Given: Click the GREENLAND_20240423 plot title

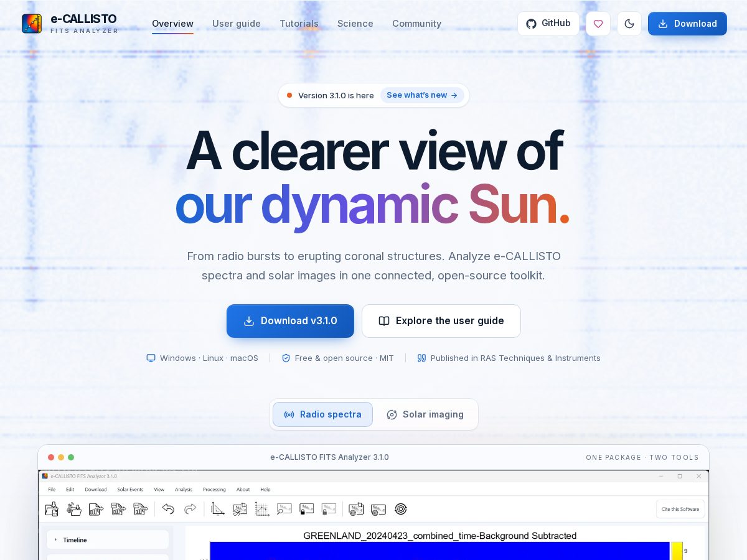Looking at the screenshot, I should click(439, 536).
